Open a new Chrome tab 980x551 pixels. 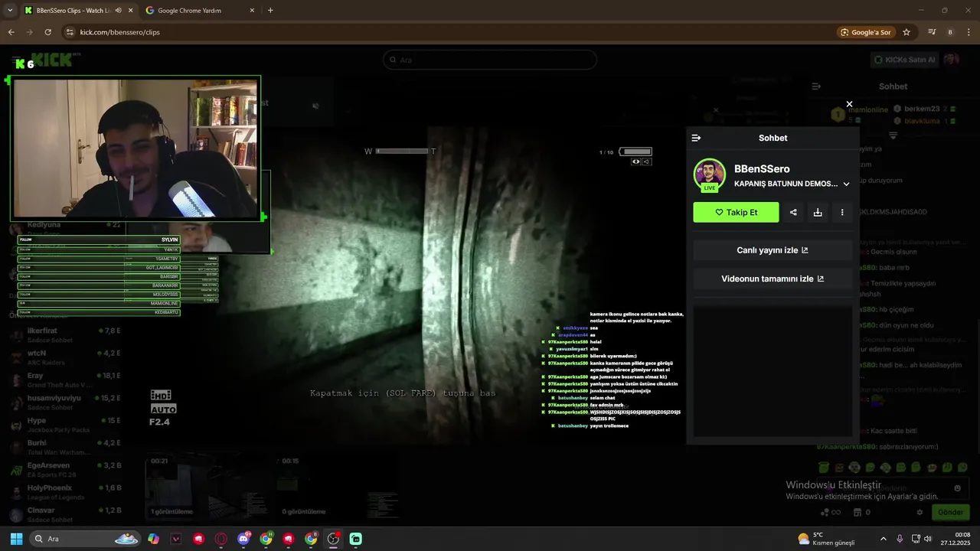[270, 10]
